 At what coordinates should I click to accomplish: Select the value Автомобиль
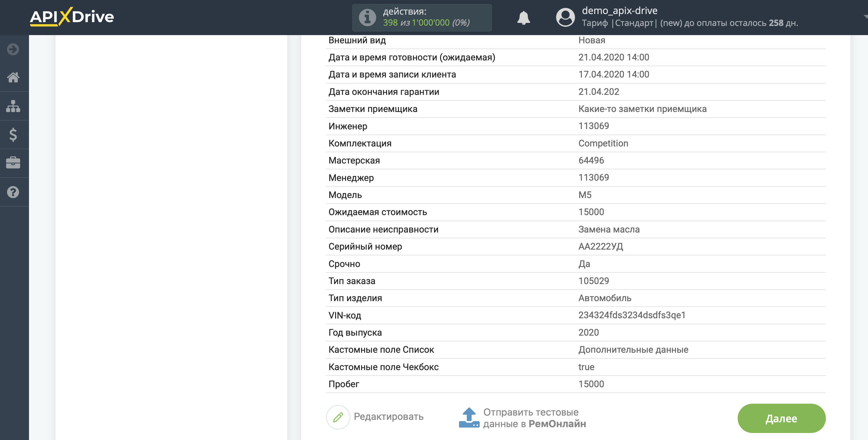coord(605,298)
